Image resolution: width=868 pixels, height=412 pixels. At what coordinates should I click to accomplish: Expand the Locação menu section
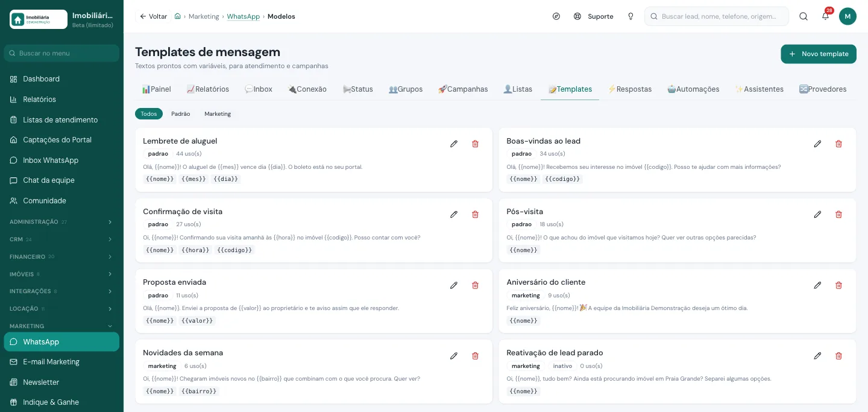(61, 309)
